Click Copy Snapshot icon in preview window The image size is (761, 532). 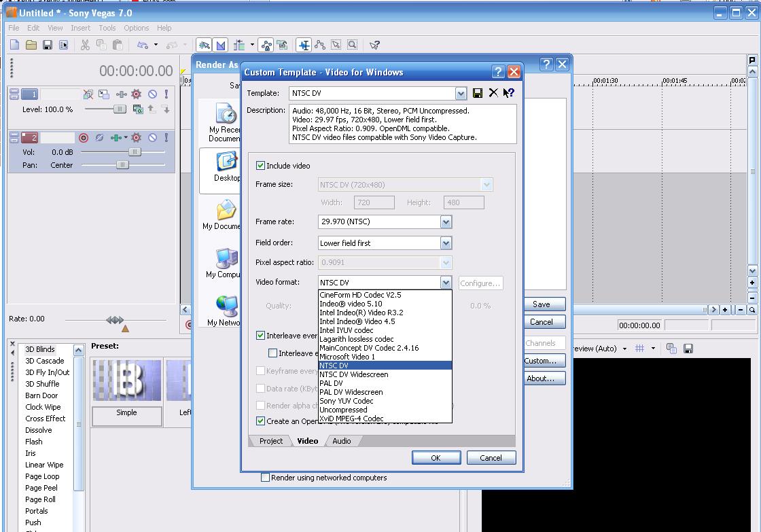click(672, 349)
